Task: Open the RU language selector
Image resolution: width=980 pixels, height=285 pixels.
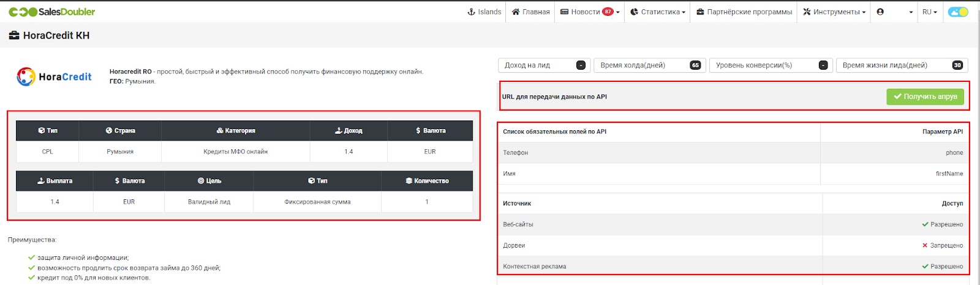Action: pyautogui.click(x=930, y=12)
